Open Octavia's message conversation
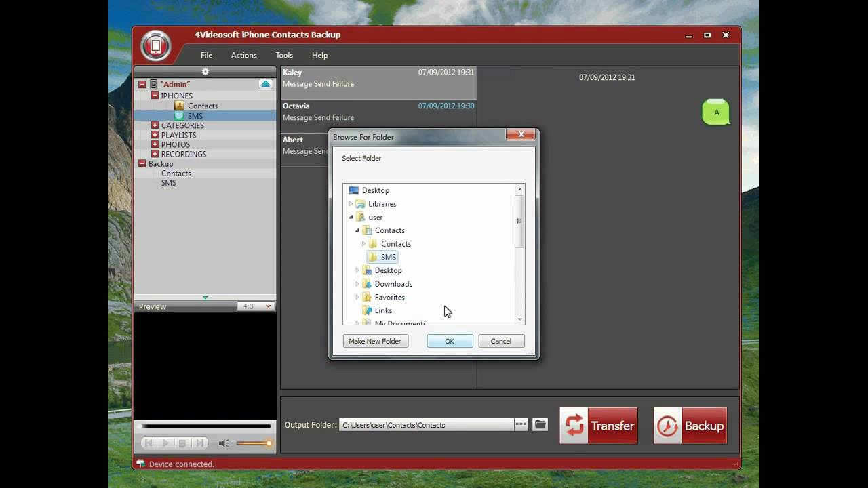The height and width of the screenshot is (488, 868). [x=378, y=117]
